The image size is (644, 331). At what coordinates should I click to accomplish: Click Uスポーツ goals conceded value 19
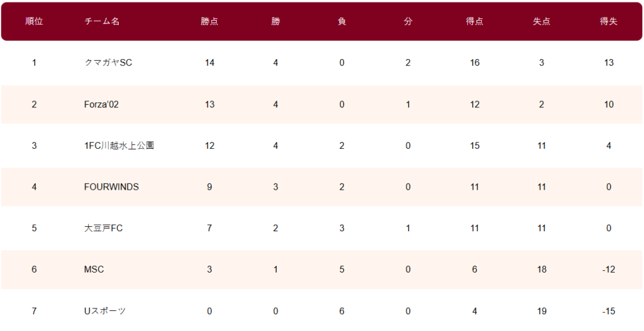[x=541, y=312]
